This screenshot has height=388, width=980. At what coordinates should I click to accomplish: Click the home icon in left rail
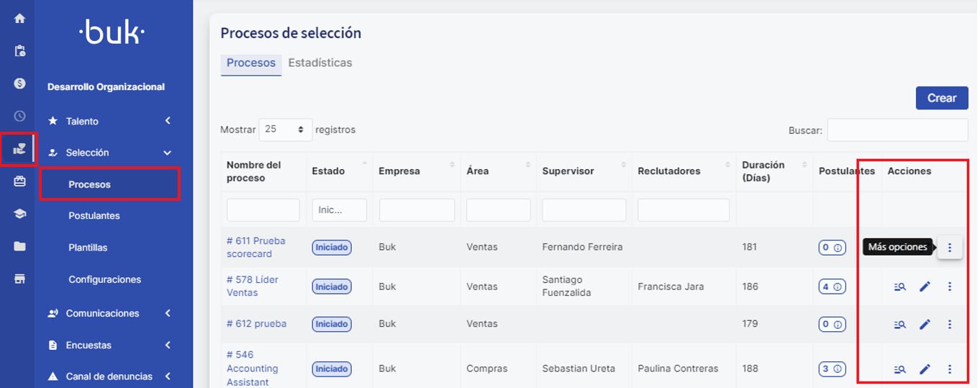[19, 19]
